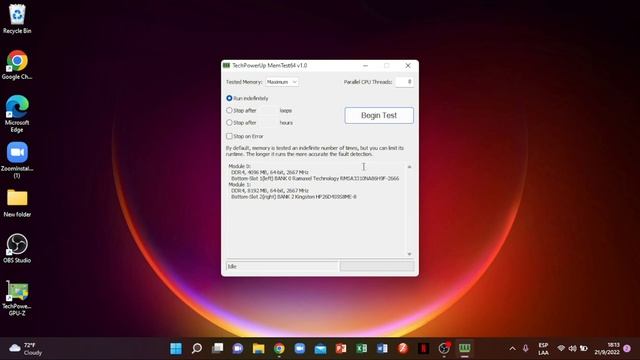Click the microphone tray icon

pyautogui.click(x=525, y=349)
